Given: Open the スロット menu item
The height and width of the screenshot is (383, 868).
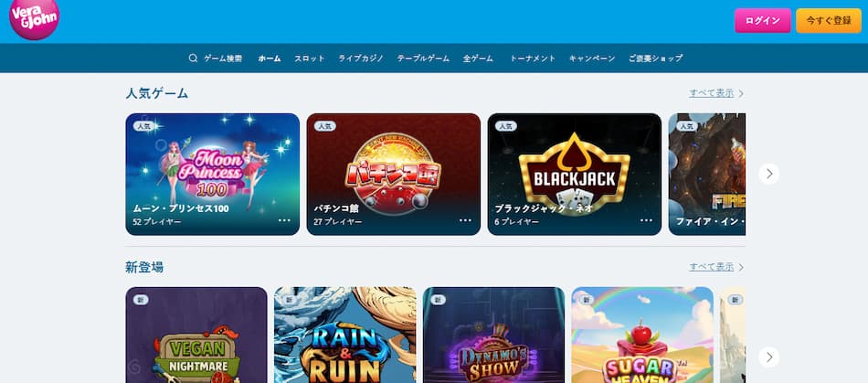Looking at the screenshot, I should 310,59.
